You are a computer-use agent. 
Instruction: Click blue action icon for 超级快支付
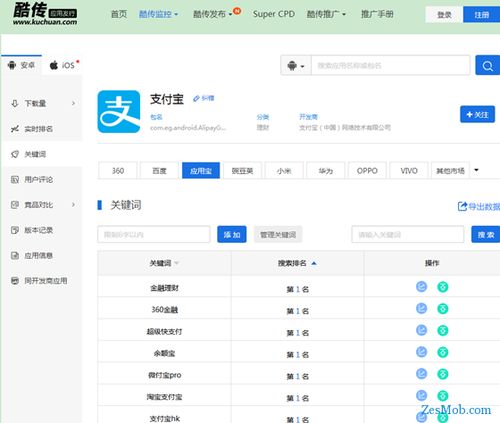(421, 330)
